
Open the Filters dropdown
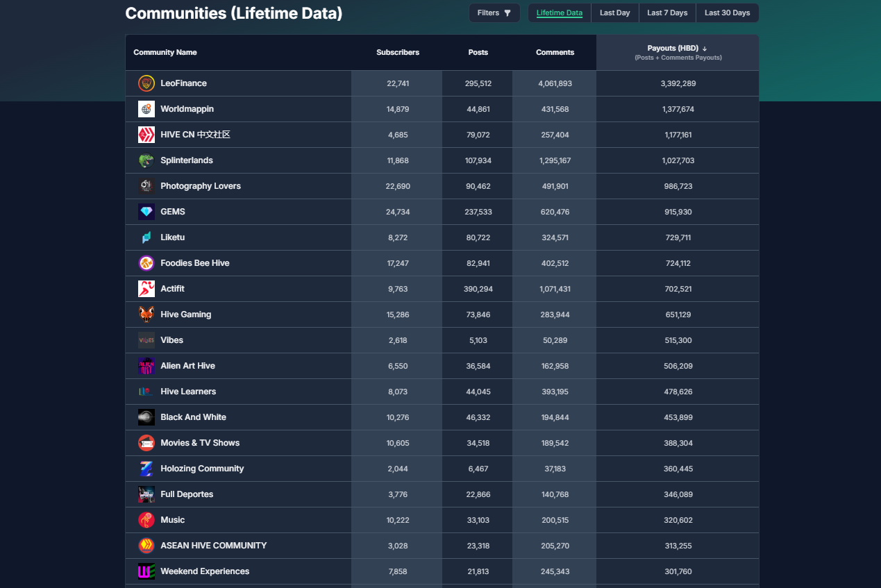click(494, 13)
